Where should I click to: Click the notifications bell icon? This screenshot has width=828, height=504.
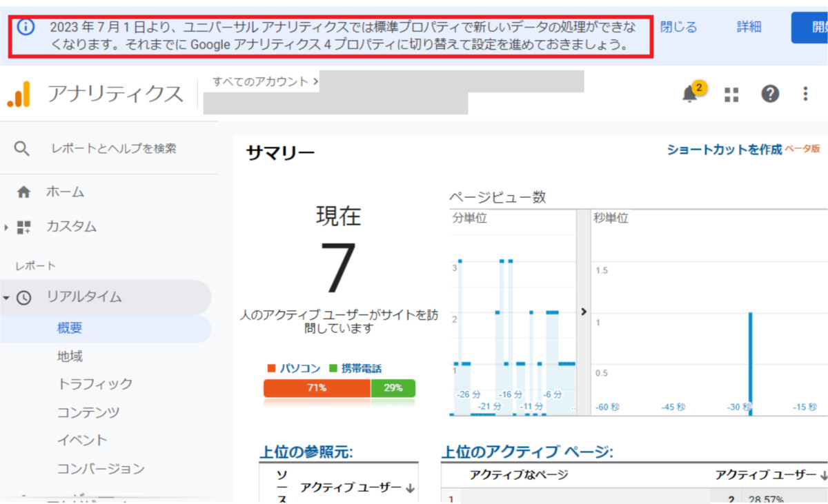click(x=690, y=94)
